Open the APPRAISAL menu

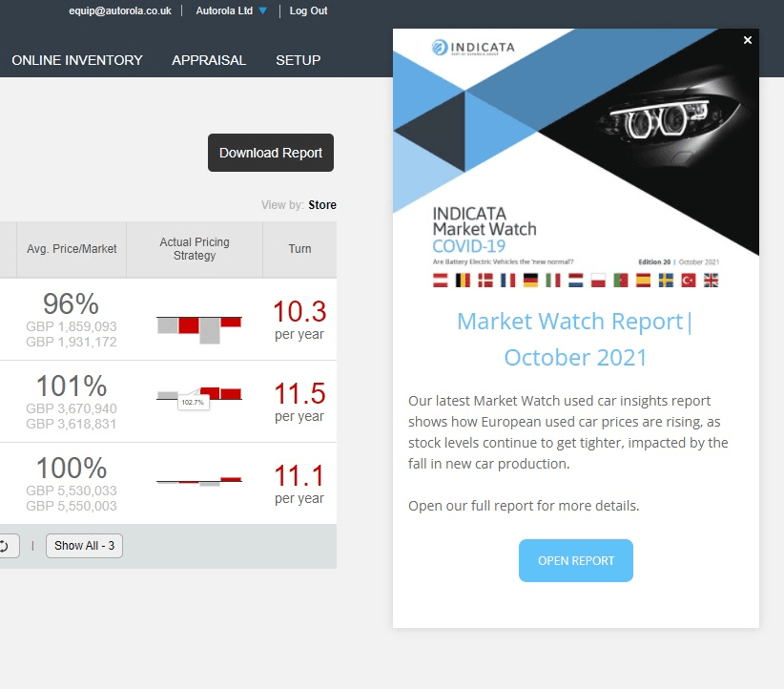coord(209,60)
